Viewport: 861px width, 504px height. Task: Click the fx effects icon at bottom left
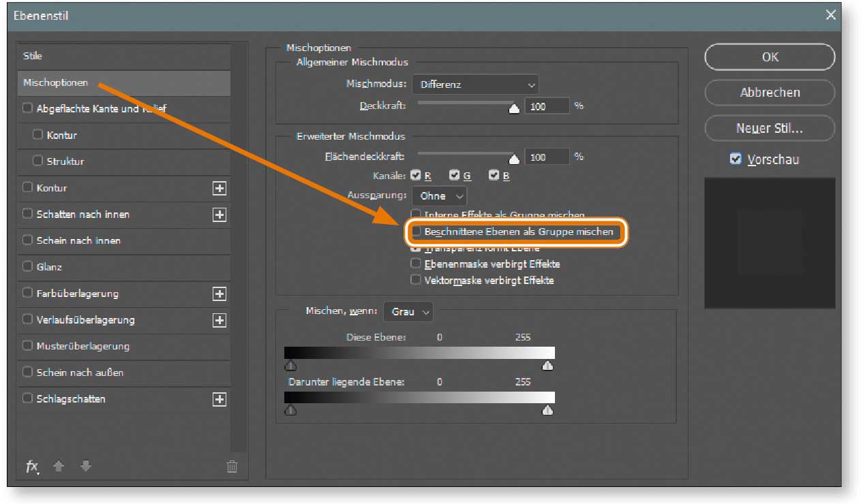click(32, 467)
